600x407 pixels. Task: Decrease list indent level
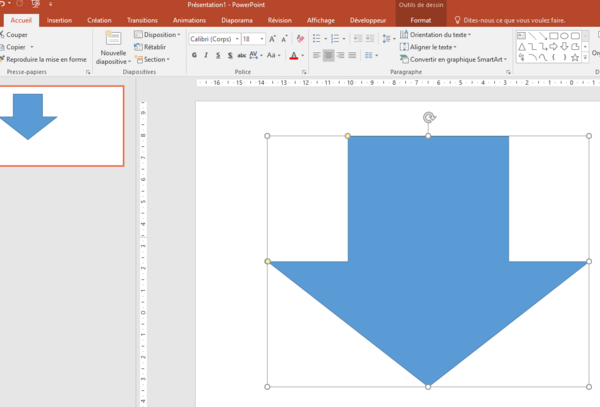pyautogui.click(x=358, y=38)
